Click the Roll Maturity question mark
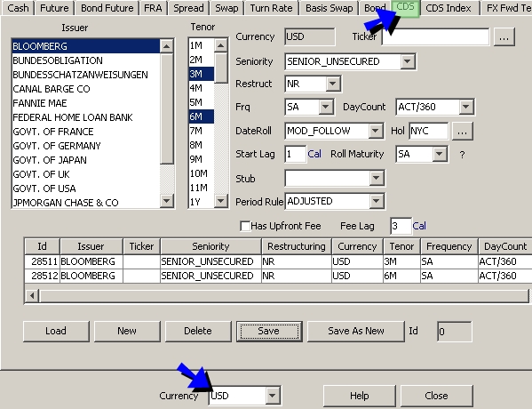This screenshot has height=409, width=532. point(462,155)
